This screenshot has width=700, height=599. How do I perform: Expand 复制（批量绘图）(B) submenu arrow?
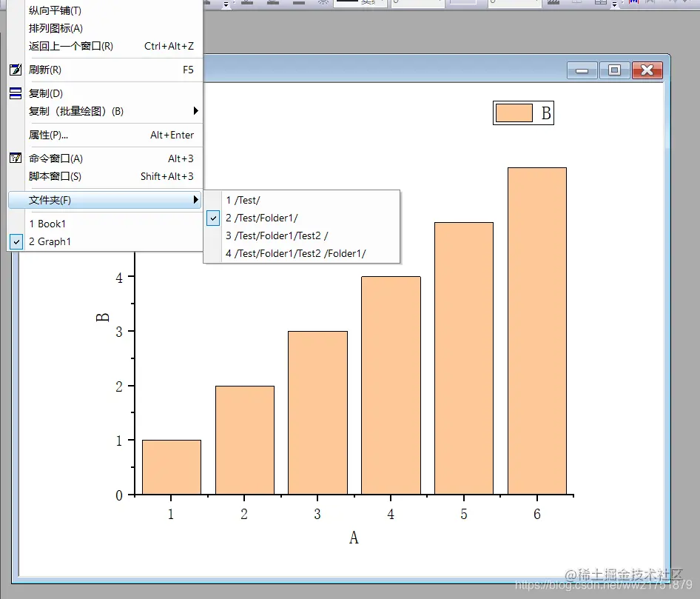[x=195, y=111]
